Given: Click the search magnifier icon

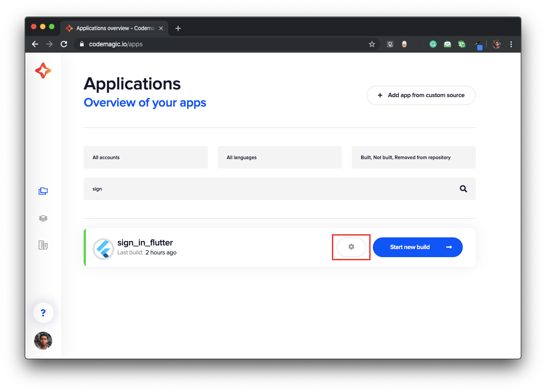Looking at the screenshot, I should pos(463,188).
